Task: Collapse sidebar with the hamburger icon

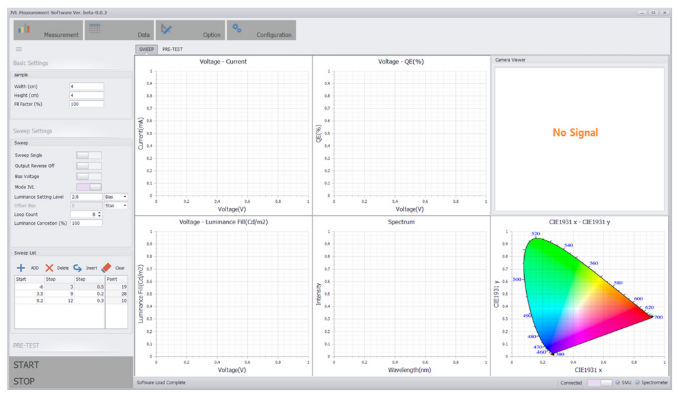Action: point(19,49)
